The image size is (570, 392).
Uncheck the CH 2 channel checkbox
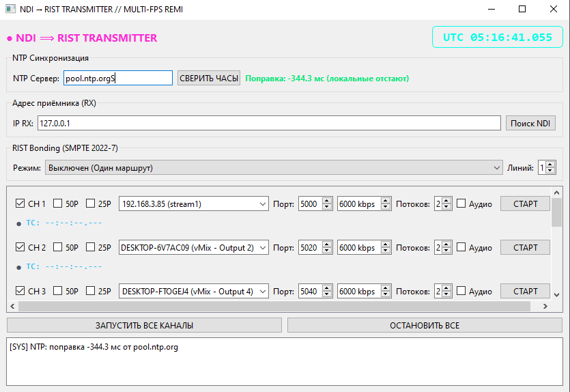pos(20,247)
